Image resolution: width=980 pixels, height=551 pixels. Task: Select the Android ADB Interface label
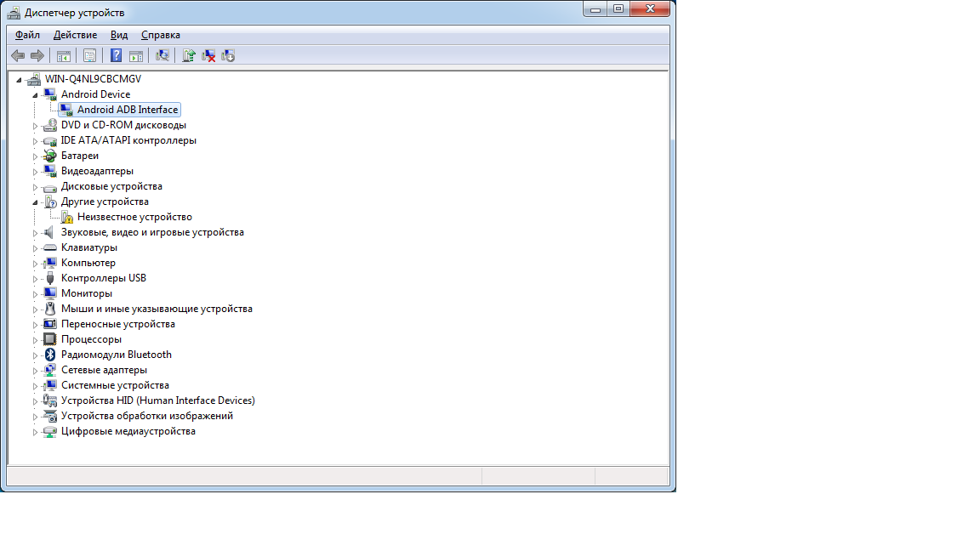(x=128, y=110)
